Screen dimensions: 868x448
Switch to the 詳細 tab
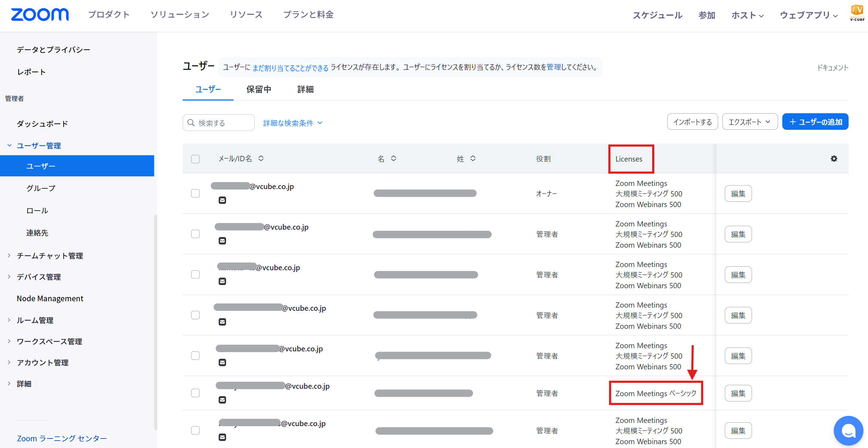(305, 90)
